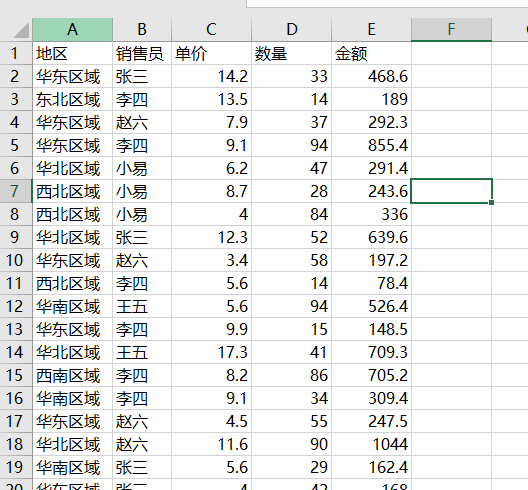Select row 12 header
528x490 pixels.
(x=16, y=306)
